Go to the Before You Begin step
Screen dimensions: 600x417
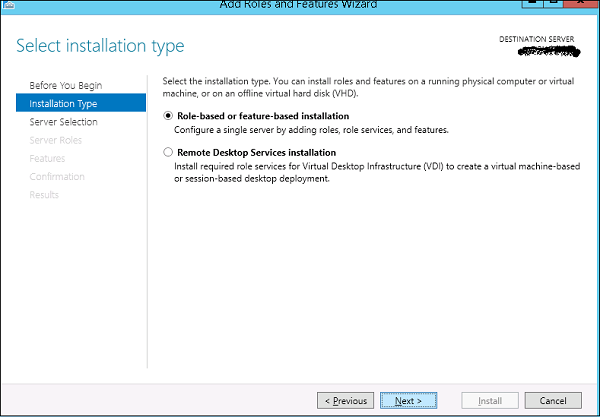pos(66,85)
